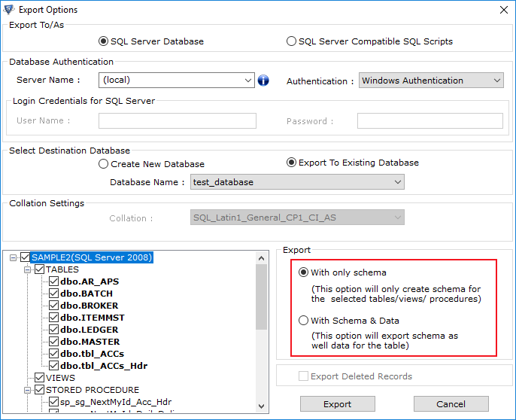Select the dbo.LEDGER tree row label

click(x=90, y=330)
